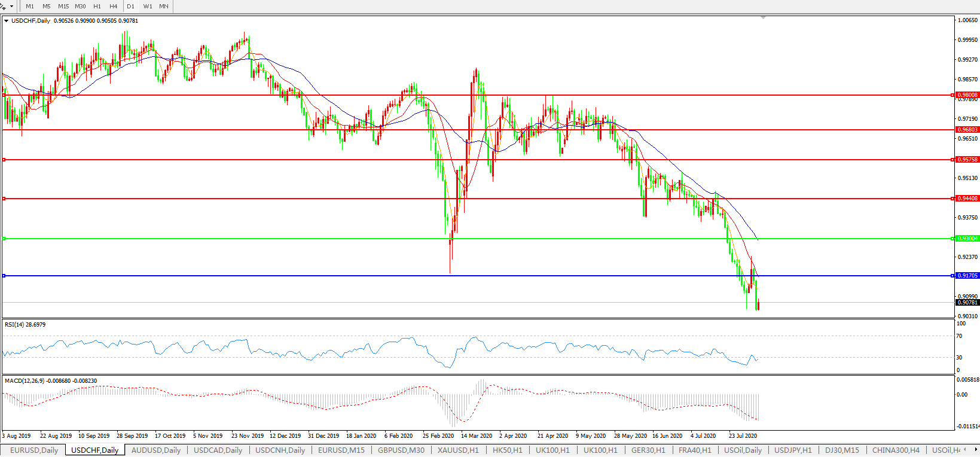Expand the USDCHF,Daily chart title triangle
The image size is (980, 457).
pos(7,21)
